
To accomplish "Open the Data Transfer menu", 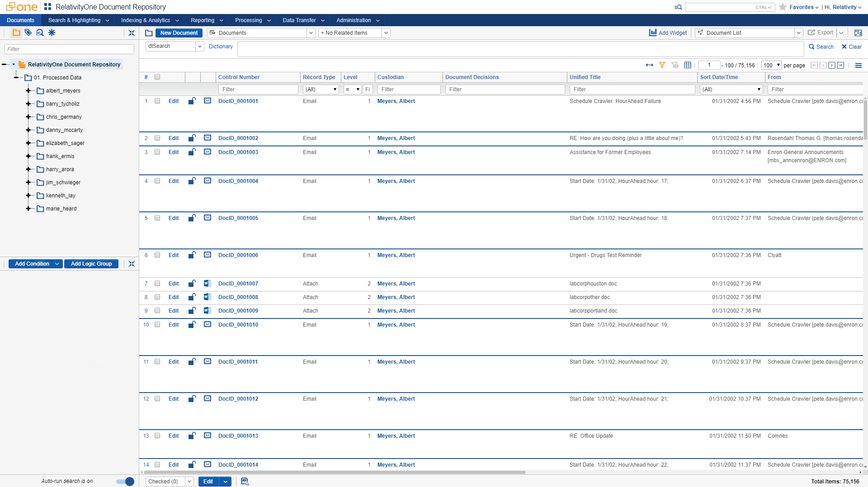I will [x=304, y=20].
